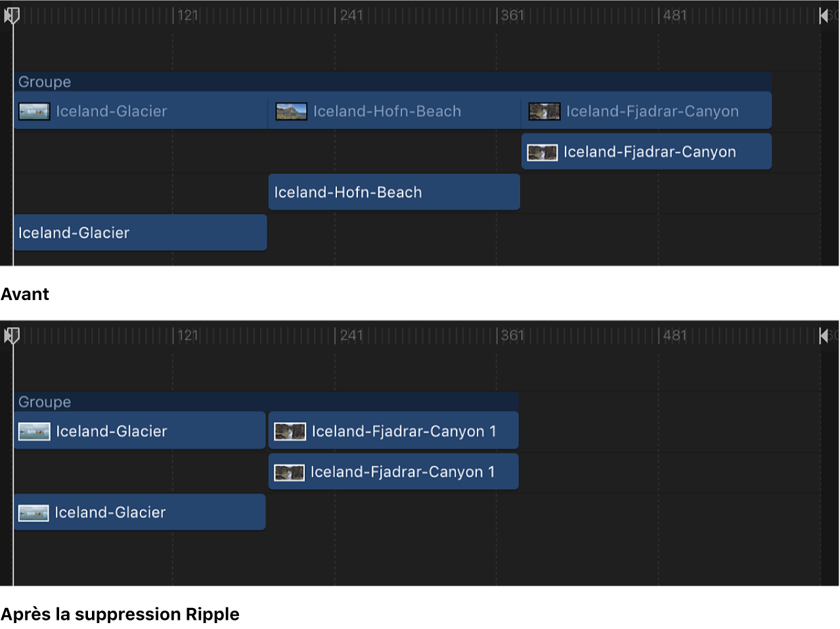
Task: Click the Iceland-Glacier thumbnail in the lower timeline's Groupe
Action: pos(33,431)
